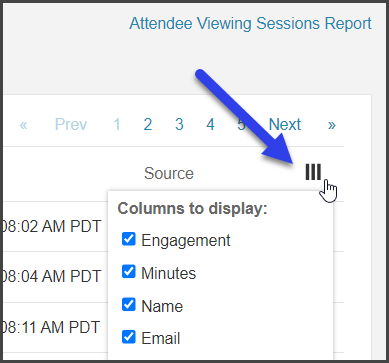Go to the Next page
The image size is (389, 363).
tap(285, 125)
